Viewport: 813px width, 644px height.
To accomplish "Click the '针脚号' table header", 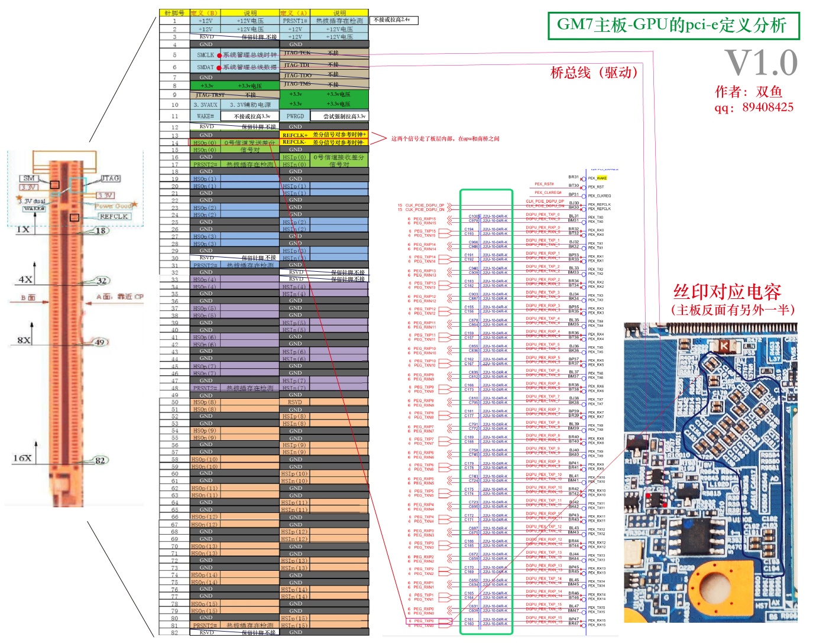I will [174, 12].
